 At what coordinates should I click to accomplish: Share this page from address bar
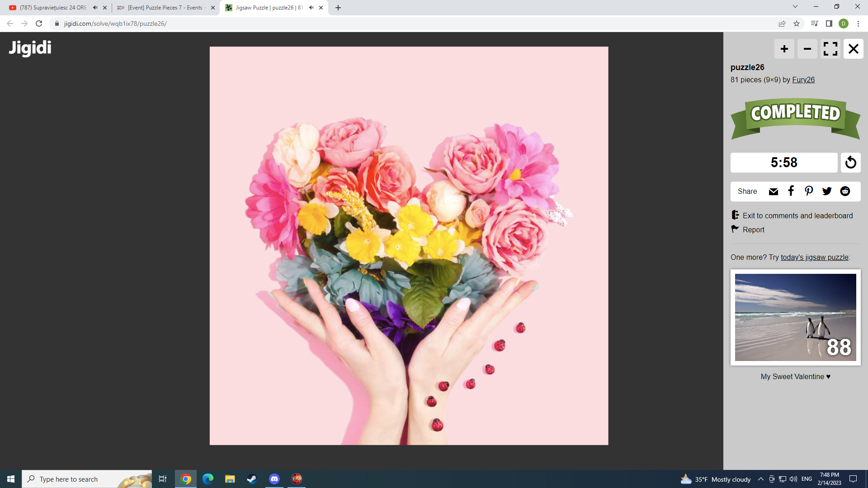point(782,23)
